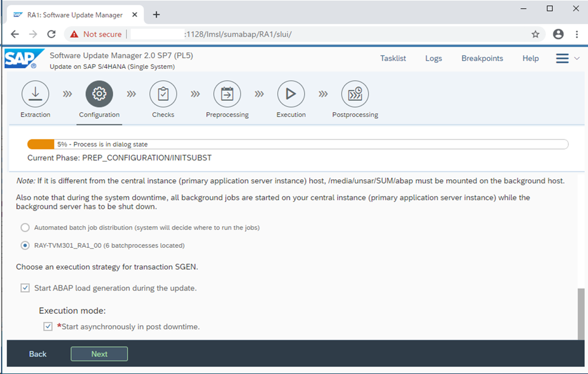The width and height of the screenshot is (588, 374).
Task: Uncheck Start asynchronously in post downtime
Action: pos(48,327)
